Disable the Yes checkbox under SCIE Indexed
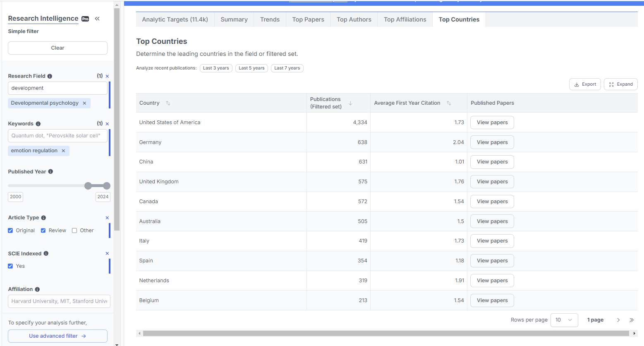Screen dimensions: 644x346 point(10,266)
